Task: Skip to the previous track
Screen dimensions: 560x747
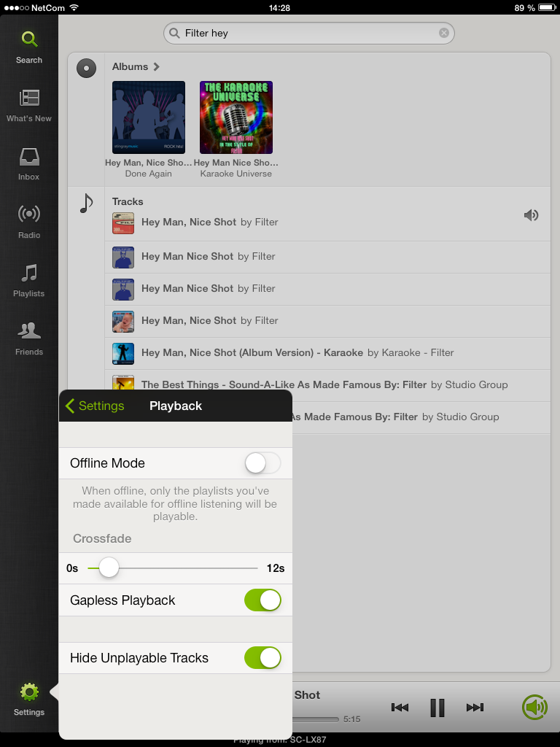Action: coord(400,708)
